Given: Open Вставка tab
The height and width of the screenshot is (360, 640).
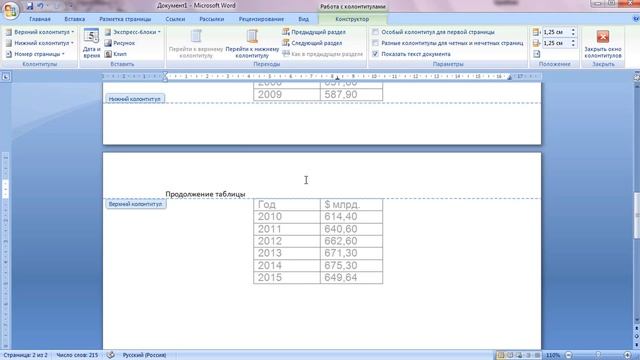Looking at the screenshot, I should coord(75,19).
